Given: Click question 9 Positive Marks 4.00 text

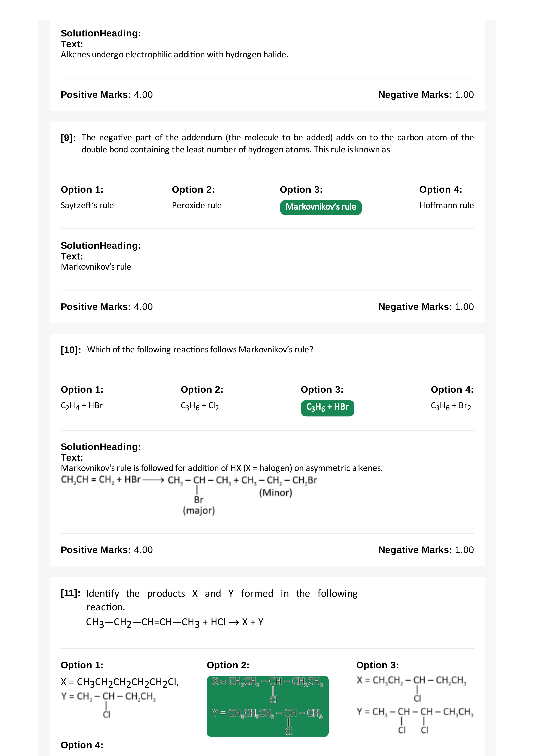Looking at the screenshot, I should click(x=107, y=307).
